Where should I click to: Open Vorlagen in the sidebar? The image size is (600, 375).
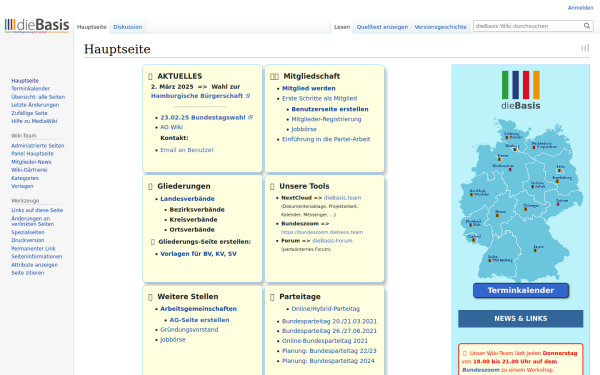(x=22, y=186)
